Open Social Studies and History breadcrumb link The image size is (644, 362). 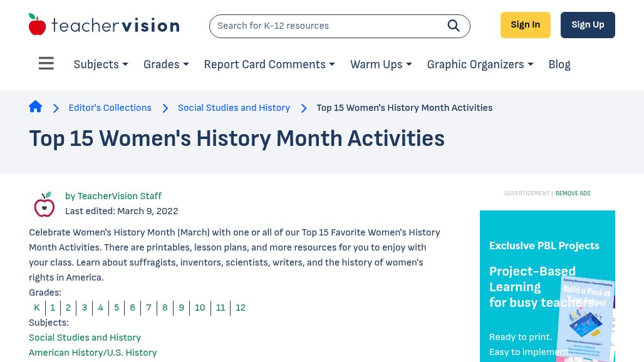point(234,108)
